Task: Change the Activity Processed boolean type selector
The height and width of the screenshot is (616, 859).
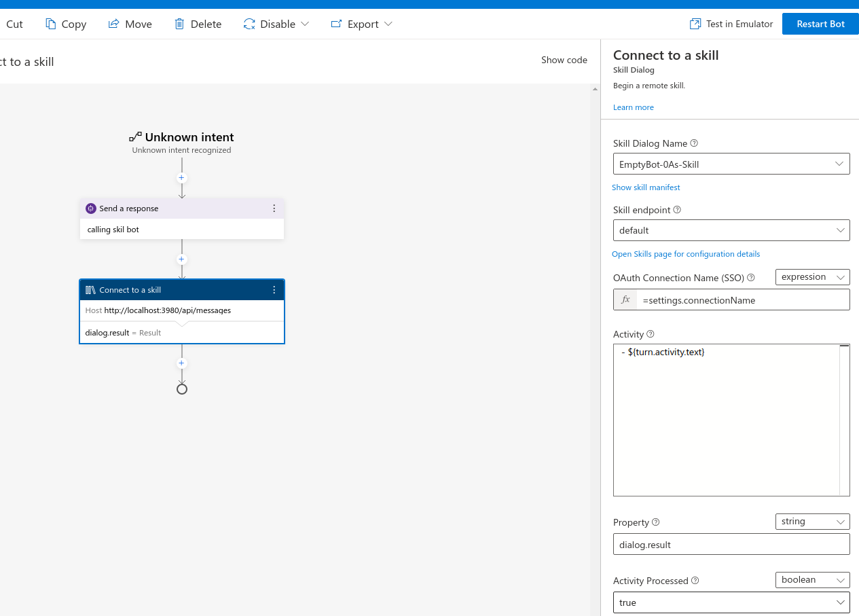Action: click(812, 580)
